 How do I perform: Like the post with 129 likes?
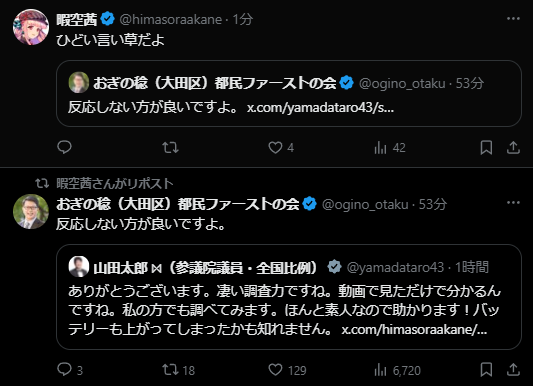(x=287, y=370)
